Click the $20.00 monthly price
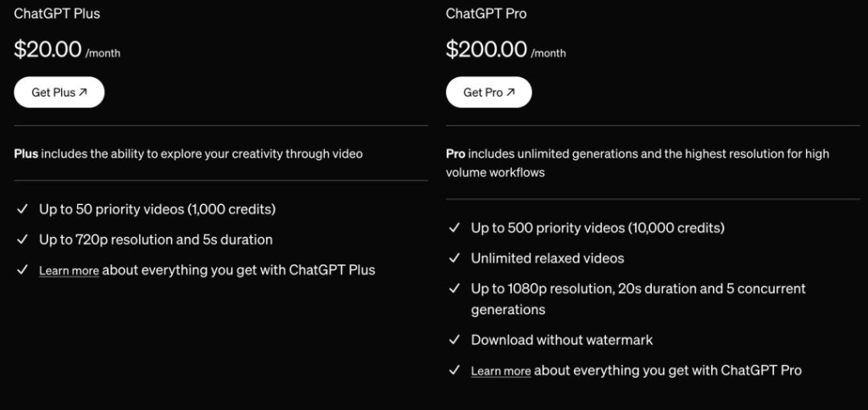This screenshot has width=868, height=410. (47, 50)
